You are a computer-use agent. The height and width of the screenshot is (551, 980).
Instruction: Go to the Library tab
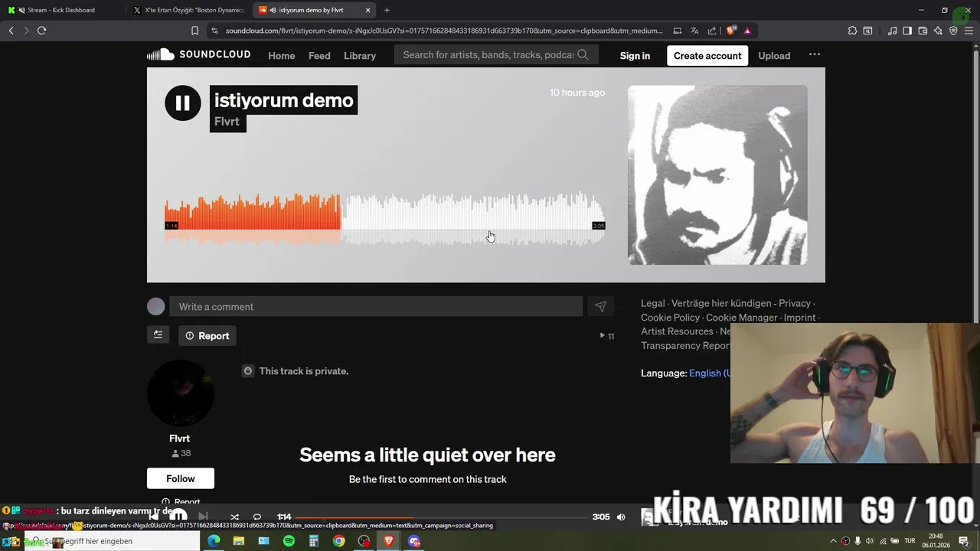coord(360,56)
